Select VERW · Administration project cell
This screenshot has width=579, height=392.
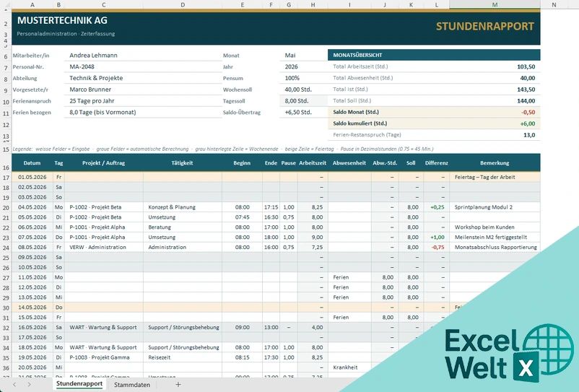[104, 248]
